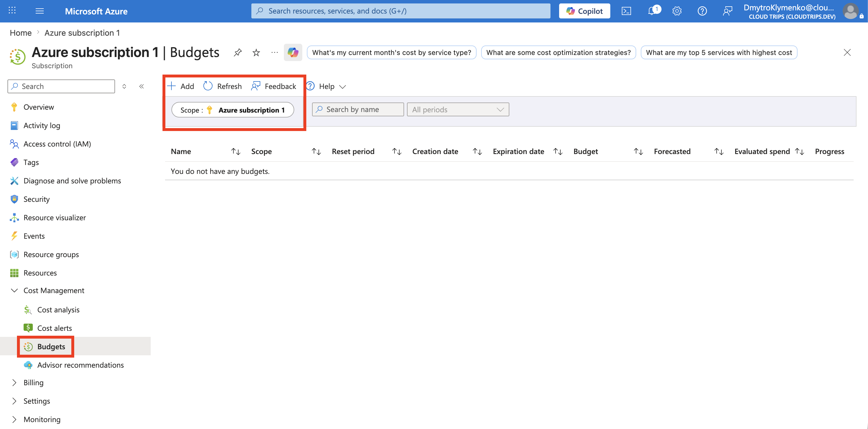
Task: Toggle expand/collapse all sidebar groups
Action: (124, 86)
